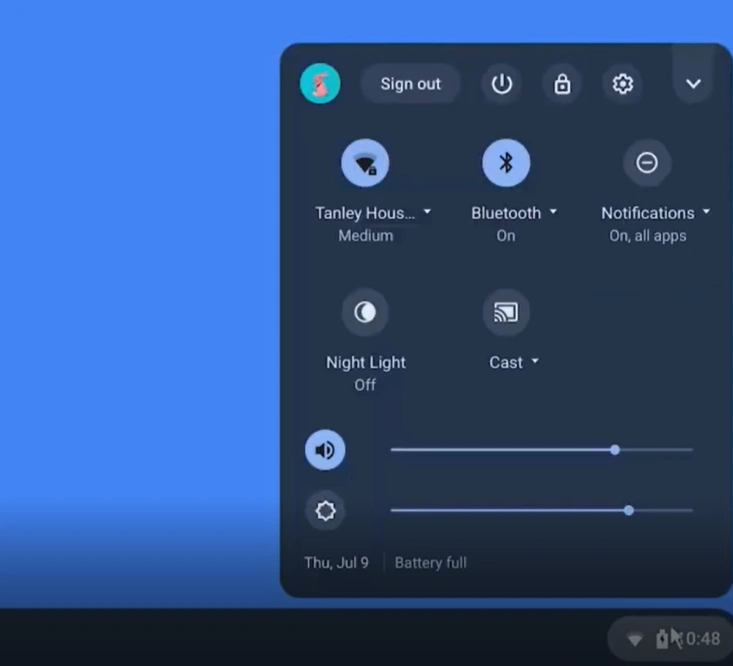733x666 pixels.
Task: Turn off Bluetooth toggle
Action: pyautogui.click(x=506, y=163)
